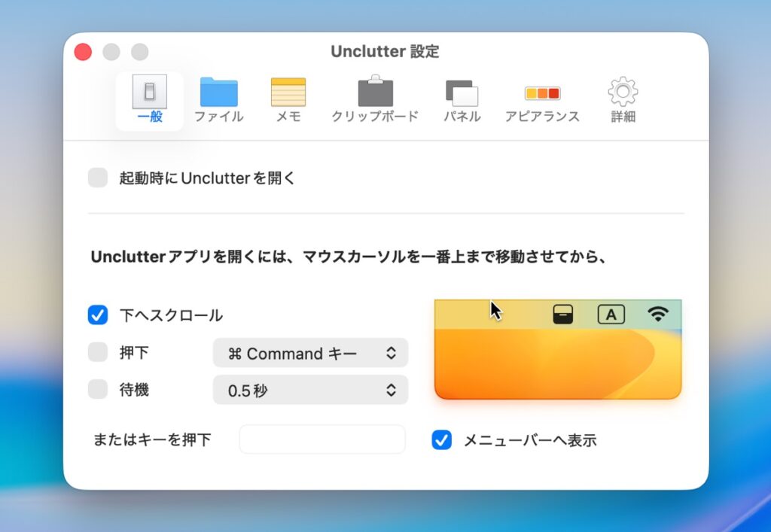Click the クリップボード clipboard icon
Image resolution: width=771 pixels, height=532 pixels.
[x=375, y=93]
